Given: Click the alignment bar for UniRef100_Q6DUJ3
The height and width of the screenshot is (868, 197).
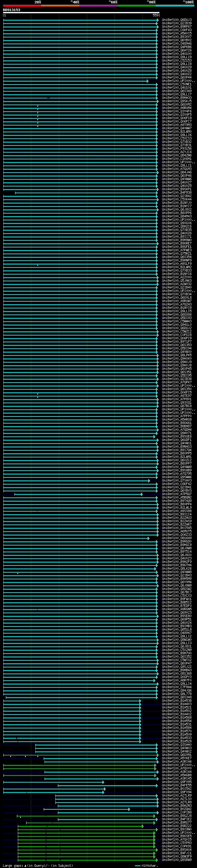Looking at the screenshot, I should coord(81,20).
